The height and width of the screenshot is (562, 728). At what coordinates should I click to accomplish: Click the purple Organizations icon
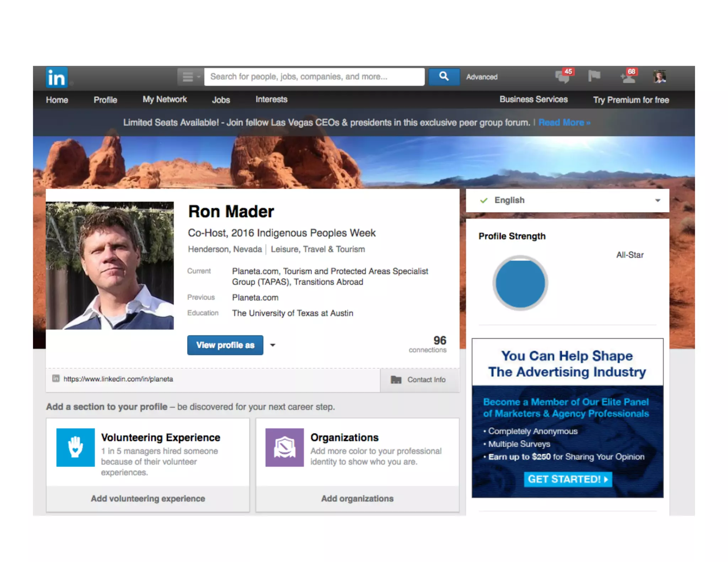click(284, 447)
